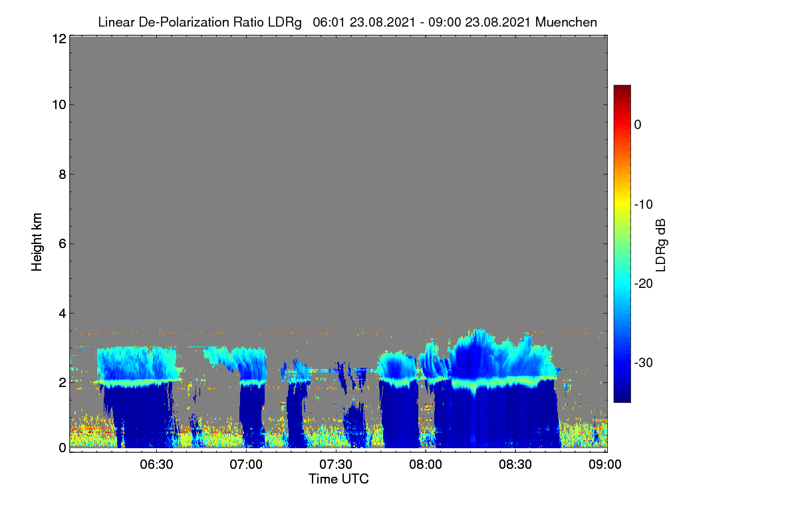
Task: Click the colorbar tick label -20
Action: (x=643, y=283)
